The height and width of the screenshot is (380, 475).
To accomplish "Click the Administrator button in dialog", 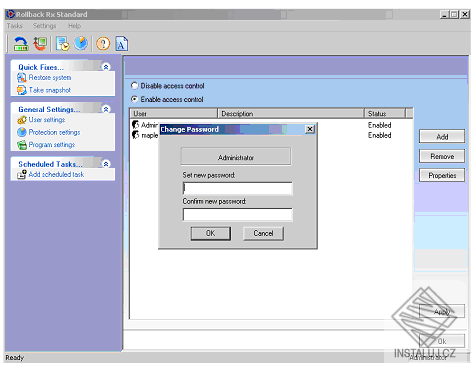I will click(236, 157).
